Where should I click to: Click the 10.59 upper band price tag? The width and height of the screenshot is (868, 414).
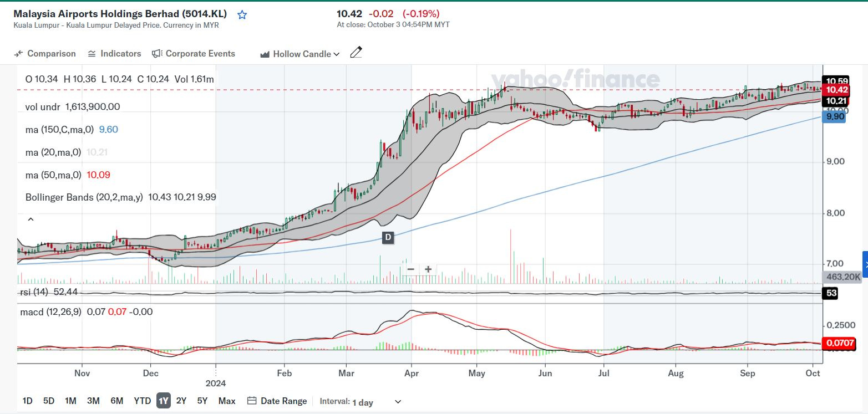[835, 80]
